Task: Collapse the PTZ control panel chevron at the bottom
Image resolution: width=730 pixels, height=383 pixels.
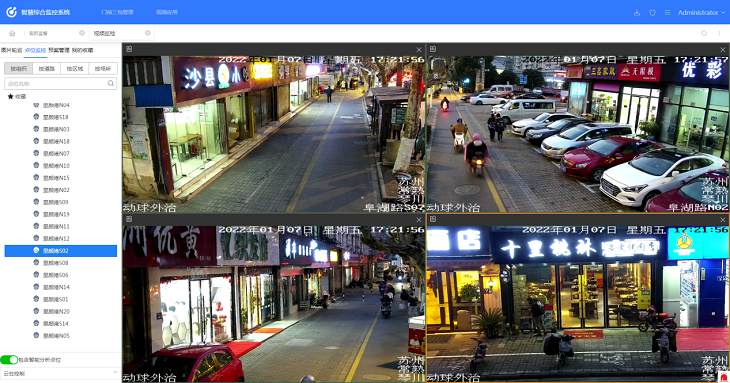Action: click(115, 373)
